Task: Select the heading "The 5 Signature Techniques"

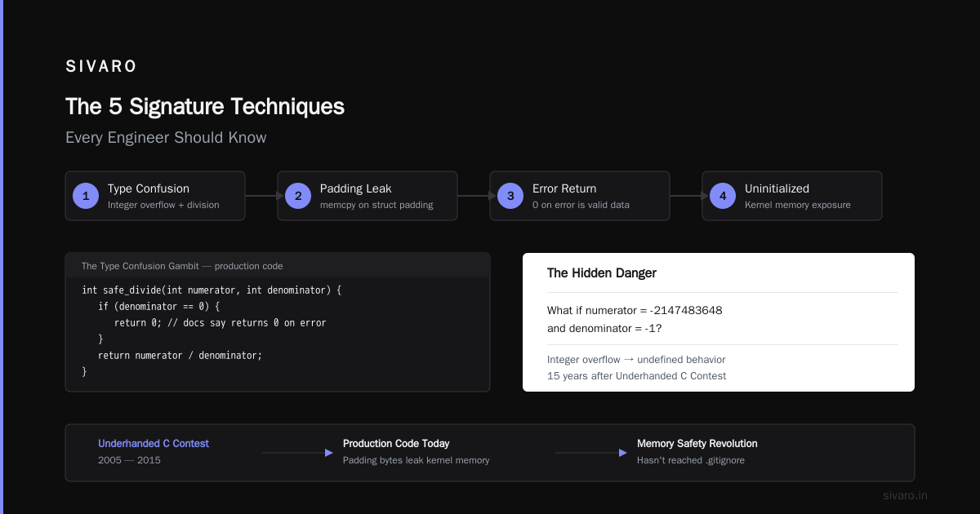Action: point(205,107)
